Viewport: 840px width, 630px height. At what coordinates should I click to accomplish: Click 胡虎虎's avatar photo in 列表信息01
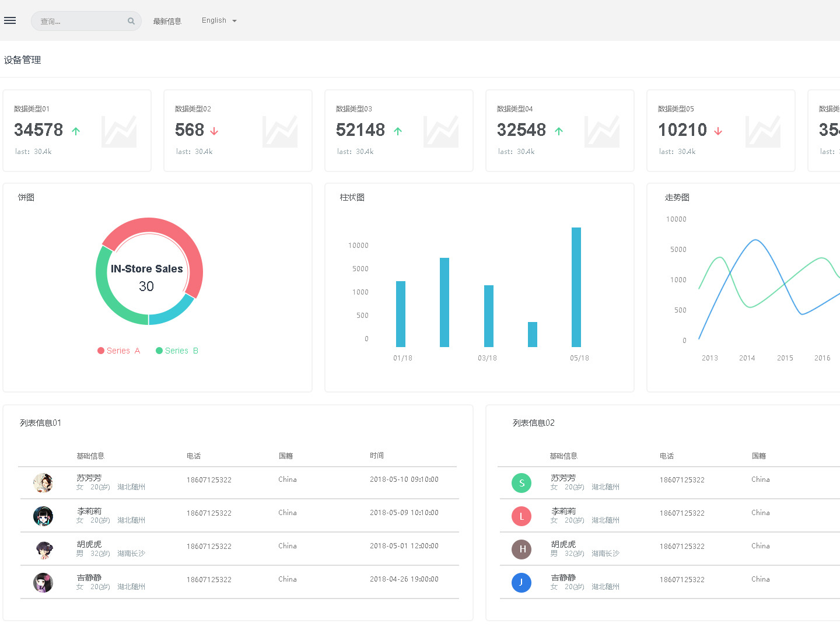(x=43, y=549)
